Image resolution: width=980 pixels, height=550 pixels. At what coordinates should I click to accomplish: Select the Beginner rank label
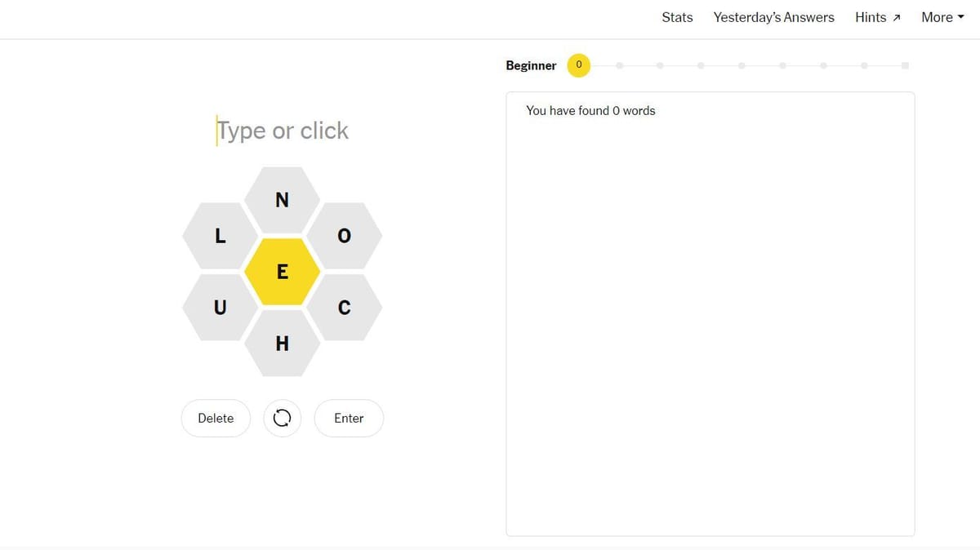[x=531, y=65]
